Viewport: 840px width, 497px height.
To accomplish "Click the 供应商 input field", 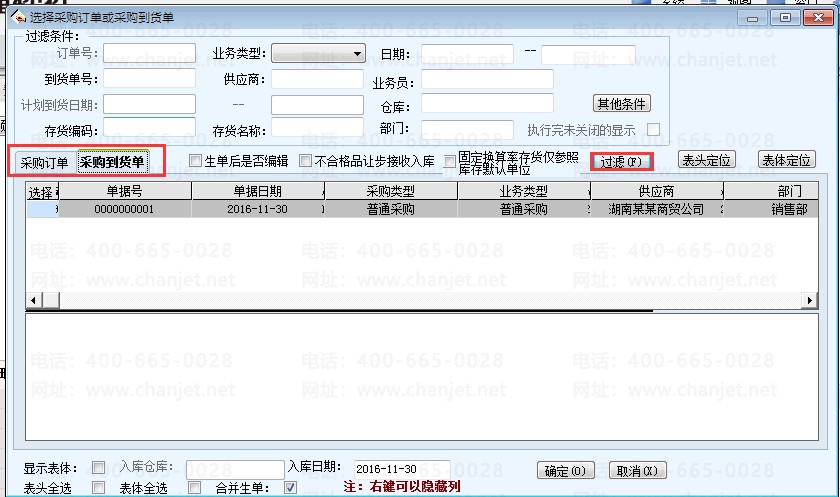I will [317, 79].
